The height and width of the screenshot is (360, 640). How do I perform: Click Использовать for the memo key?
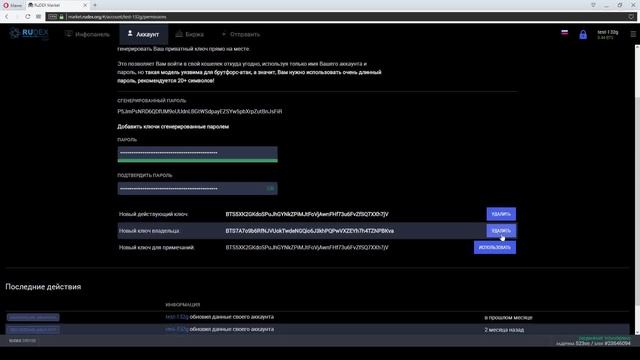(495, 247)
